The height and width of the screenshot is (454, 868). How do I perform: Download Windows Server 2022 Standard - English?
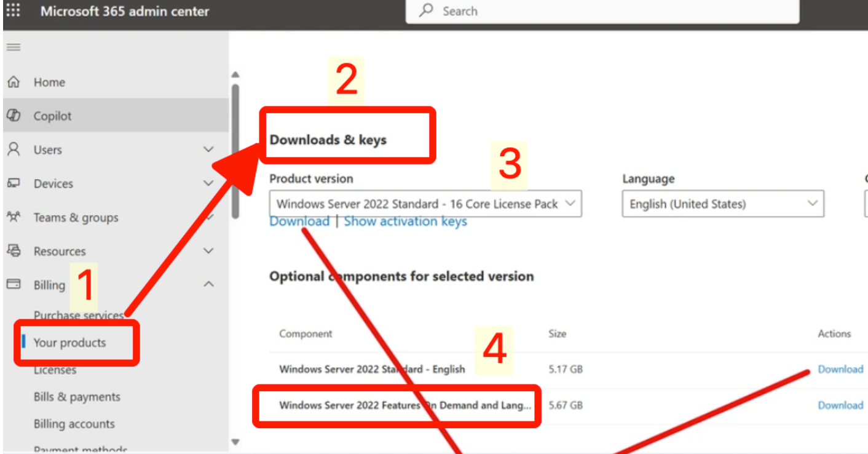(x=840, y=369)
